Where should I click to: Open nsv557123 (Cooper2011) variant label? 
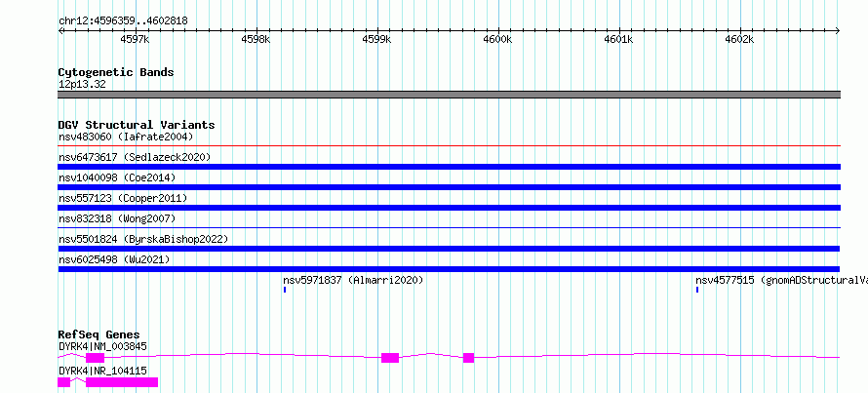pos(123,198)
